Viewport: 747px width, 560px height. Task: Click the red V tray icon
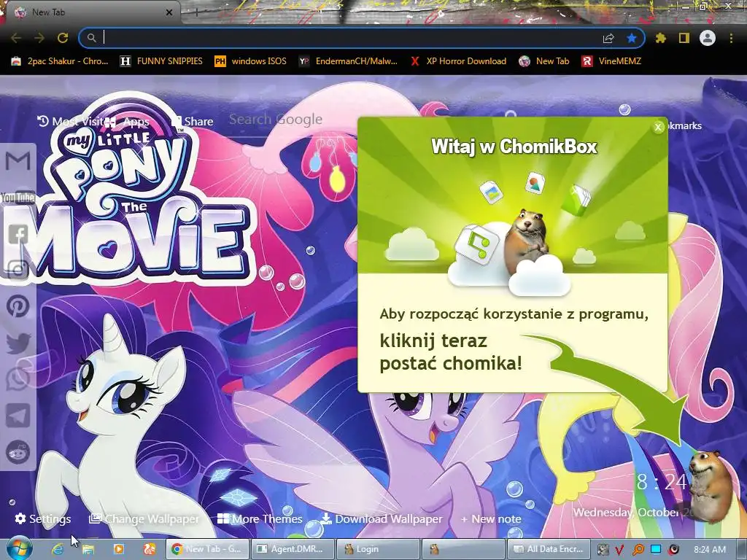[619, 550]
